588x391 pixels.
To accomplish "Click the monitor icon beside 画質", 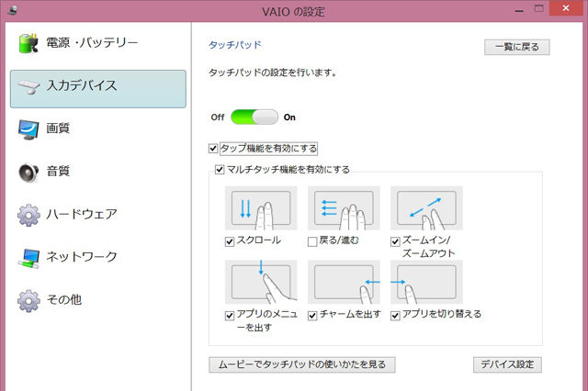I will pos(28,129).
